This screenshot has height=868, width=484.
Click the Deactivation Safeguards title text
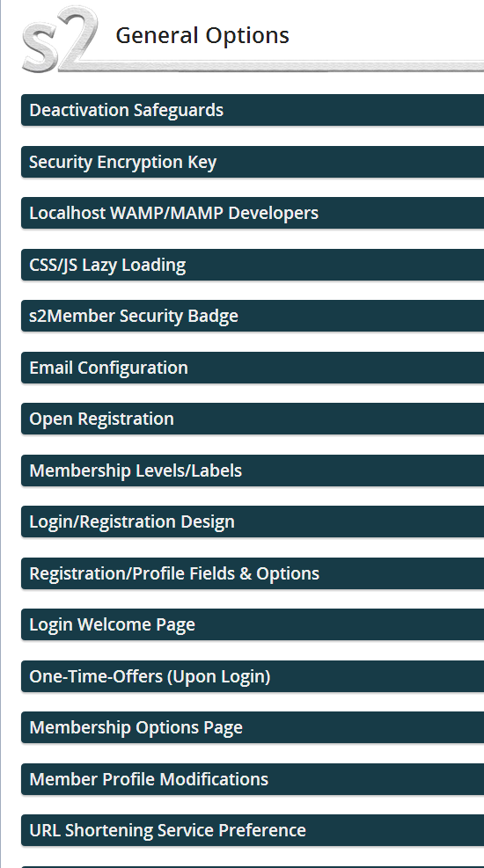(x=126, y=110)
